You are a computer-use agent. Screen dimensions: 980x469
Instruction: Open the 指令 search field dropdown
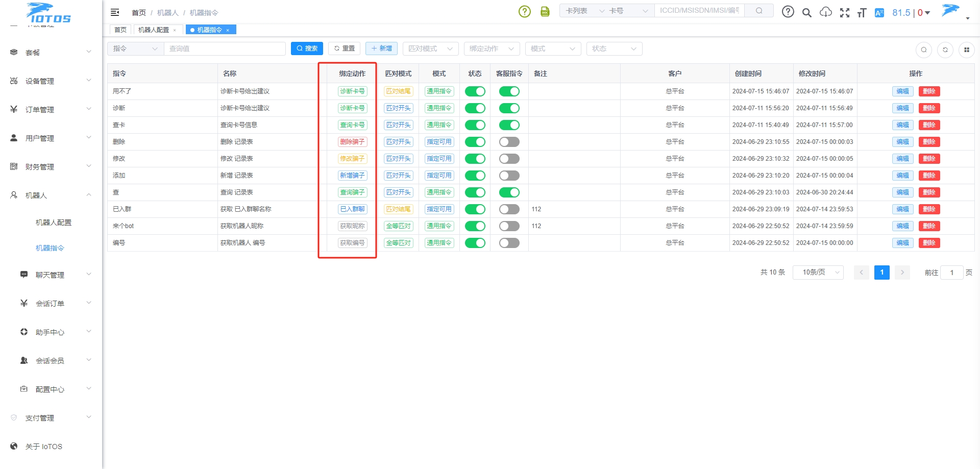click(135, 48)
